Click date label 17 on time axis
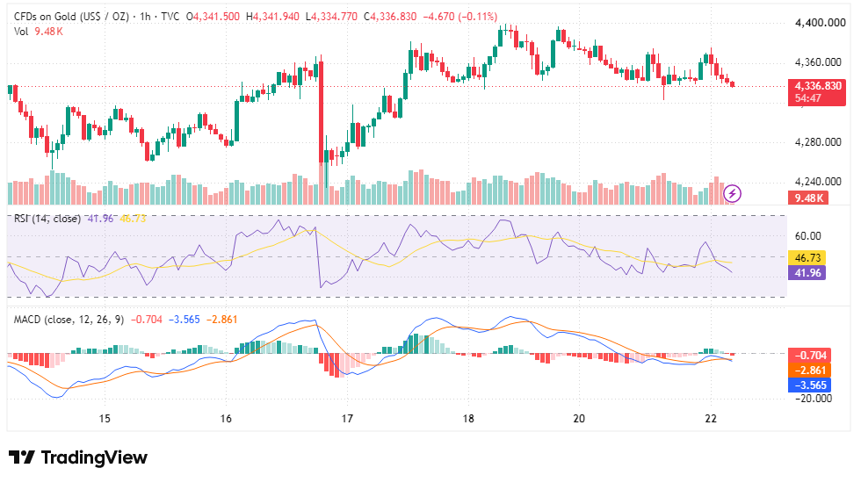This screenshot has width=861, height=504. pos(347,419)
